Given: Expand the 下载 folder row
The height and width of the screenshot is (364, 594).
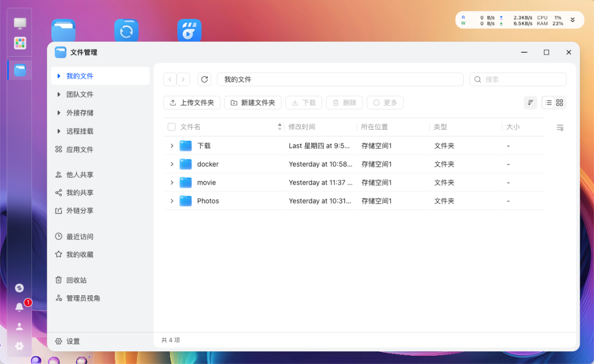Looking at the screenshot, I should (x=172, y=145).
